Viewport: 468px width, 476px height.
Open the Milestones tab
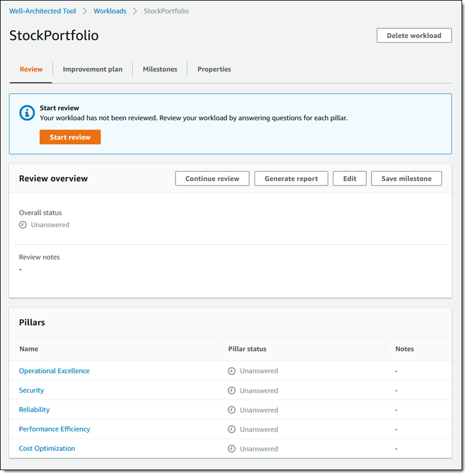click(x=160, y=69)
